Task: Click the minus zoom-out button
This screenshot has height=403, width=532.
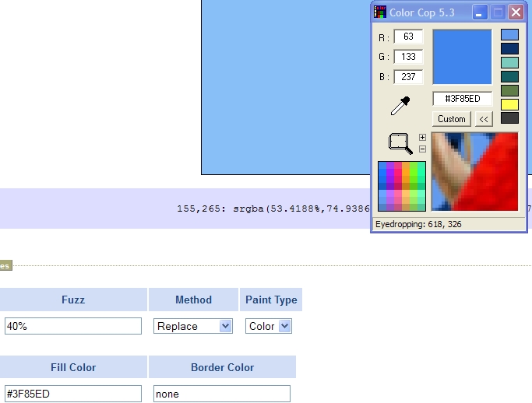Action: tap(422, 149)
